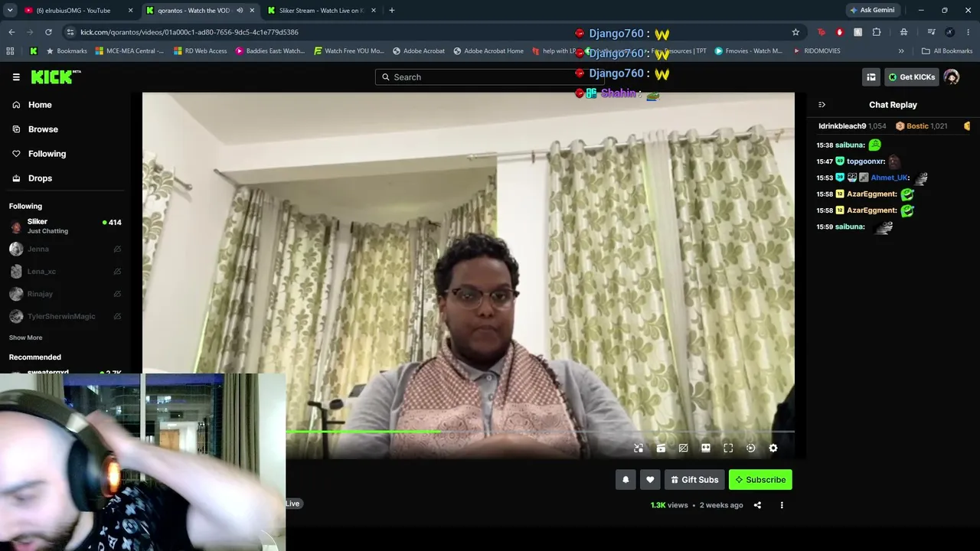The image size is (980, 551).
Task: Open the red Tp browser extension
Action: [822, 32]
